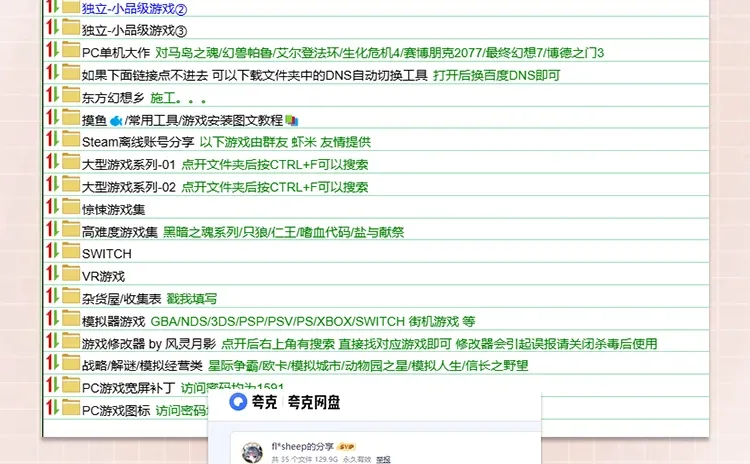Click books emoji after 游戏安装图文教程
The image size is (750, 464).
pos(292,121)
